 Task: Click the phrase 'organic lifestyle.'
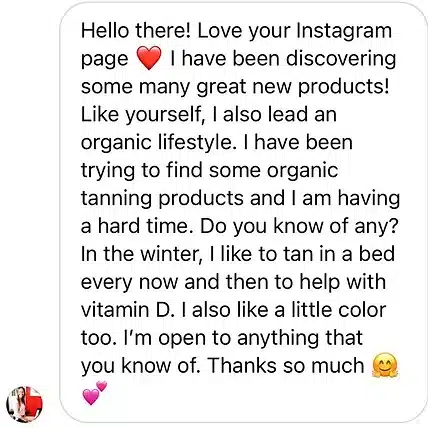(157, 143)
